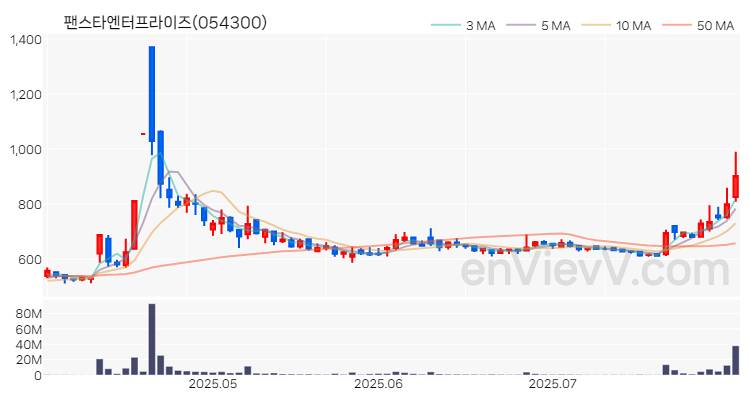Toggle the 50 MA legend entry

pyautogui.click(x=698, y=25)
